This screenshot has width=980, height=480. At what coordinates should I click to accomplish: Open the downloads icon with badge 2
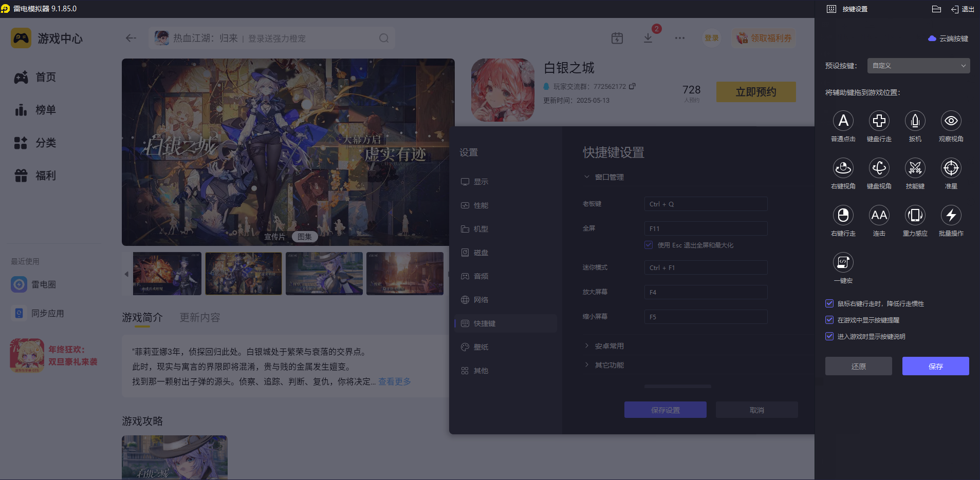(x=648, y=38)
